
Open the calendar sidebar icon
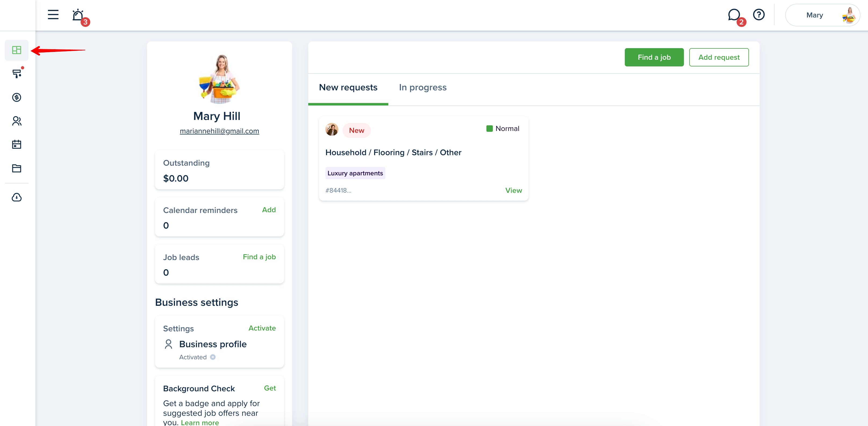pos(16,144)
